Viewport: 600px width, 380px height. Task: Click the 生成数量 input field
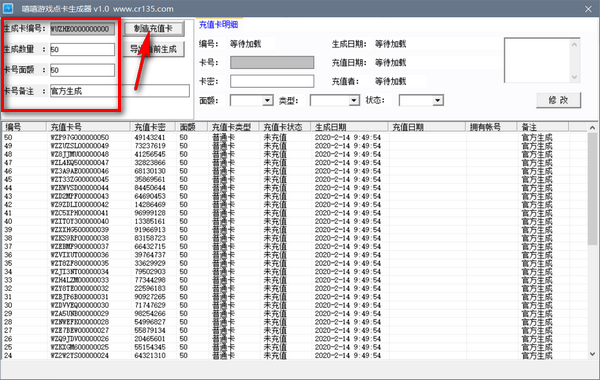(82, 49)
